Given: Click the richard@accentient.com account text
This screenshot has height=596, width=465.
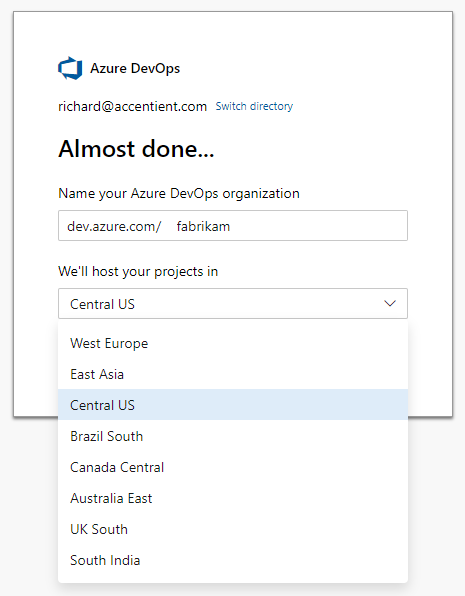Looking at the screenshot, I should (132, 106).
